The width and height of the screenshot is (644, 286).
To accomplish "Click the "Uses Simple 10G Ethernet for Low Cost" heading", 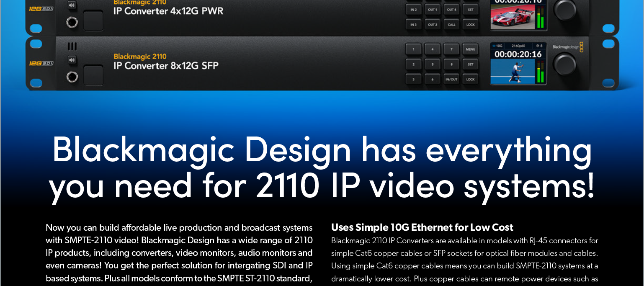I will point(422,227).
